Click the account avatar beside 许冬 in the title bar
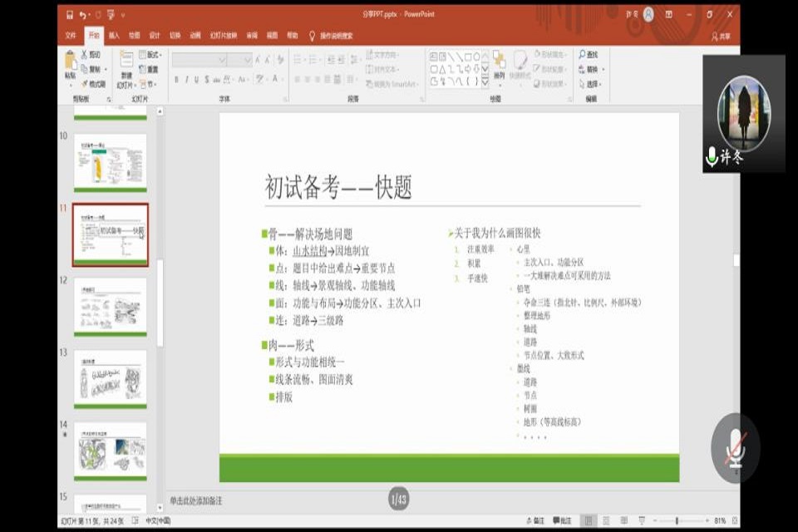 [x=648, y=14]
